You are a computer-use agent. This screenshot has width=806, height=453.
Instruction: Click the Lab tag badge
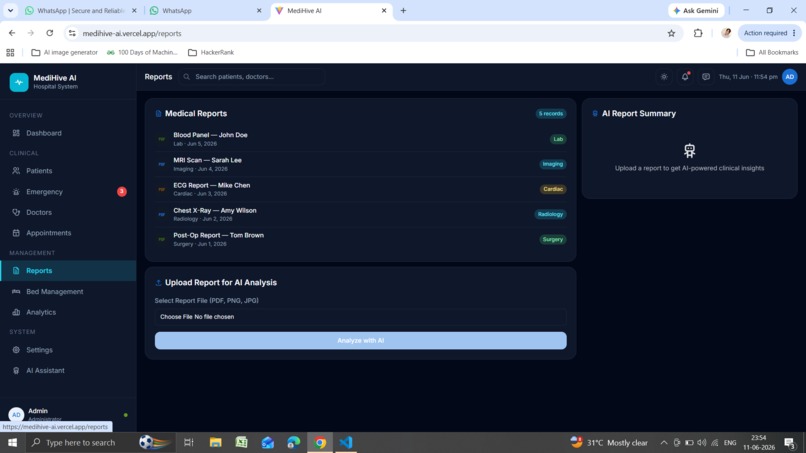click(558, 139)
